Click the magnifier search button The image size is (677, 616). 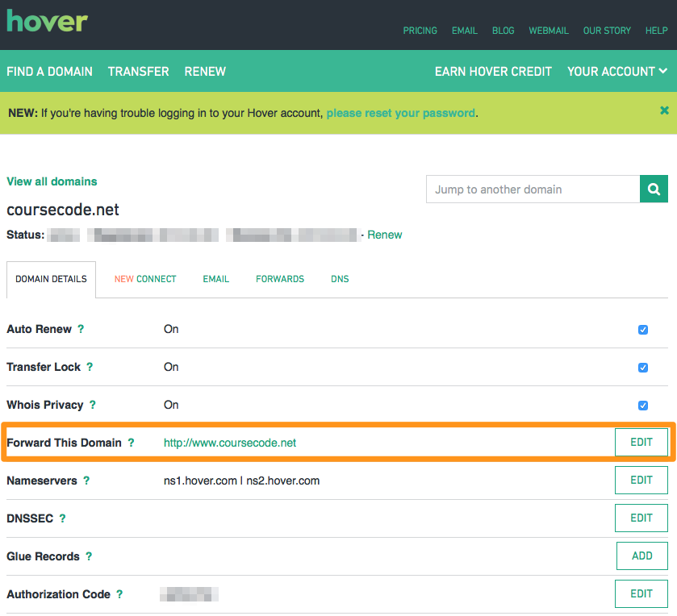pyautogui.click(x=654, y=189)
